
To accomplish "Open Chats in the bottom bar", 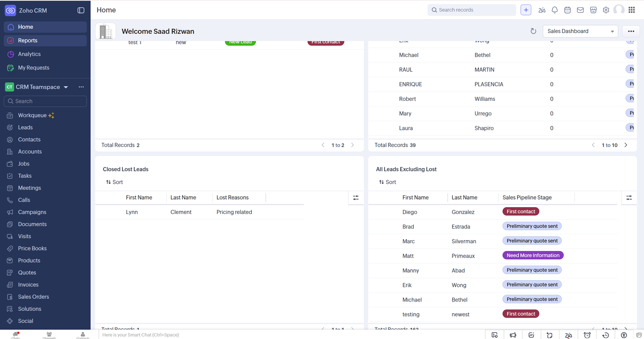I will coord(16,335).
